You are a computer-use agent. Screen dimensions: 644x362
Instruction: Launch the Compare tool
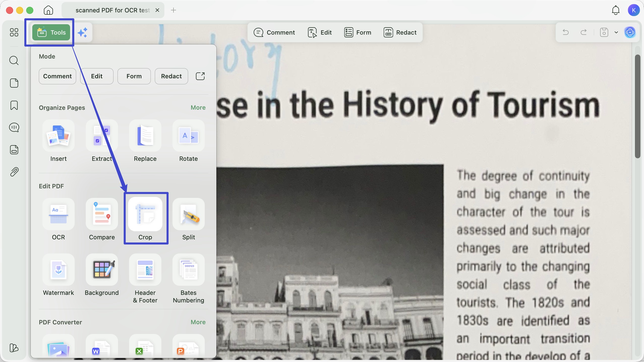[x=102, y=219]
